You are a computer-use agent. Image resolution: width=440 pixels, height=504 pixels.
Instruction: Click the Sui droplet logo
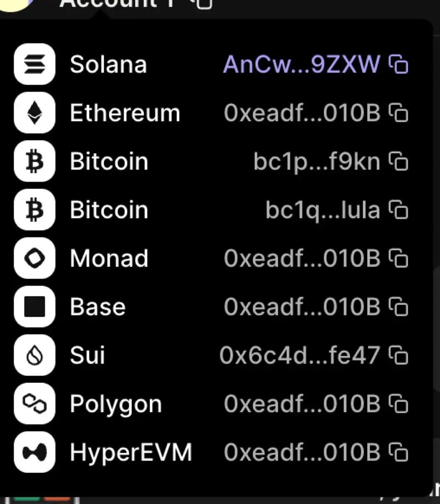click(34, 355)
